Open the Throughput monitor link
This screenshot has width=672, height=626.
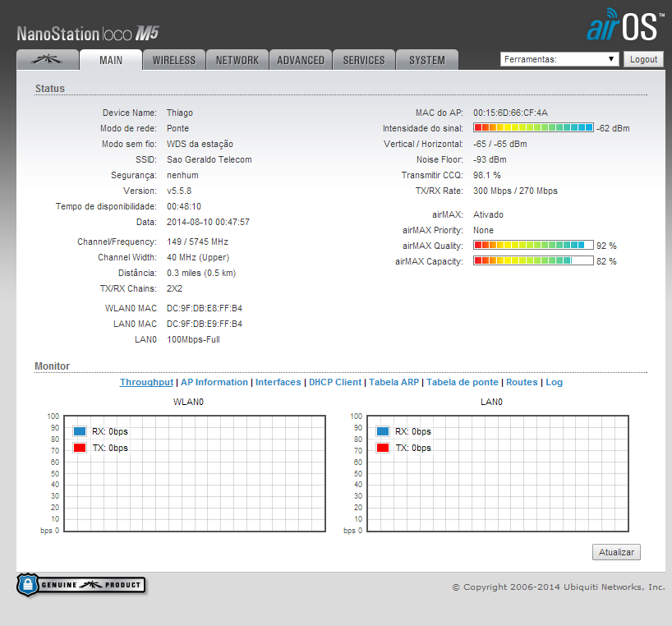[x=146, y=382]
